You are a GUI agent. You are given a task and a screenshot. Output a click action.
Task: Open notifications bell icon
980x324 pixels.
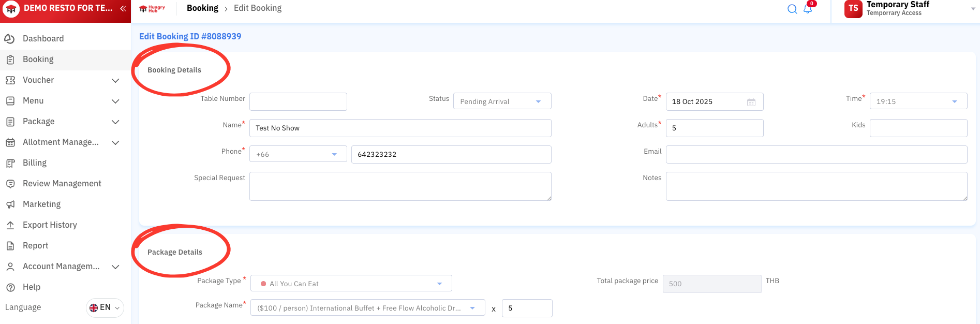click(808, 9)
